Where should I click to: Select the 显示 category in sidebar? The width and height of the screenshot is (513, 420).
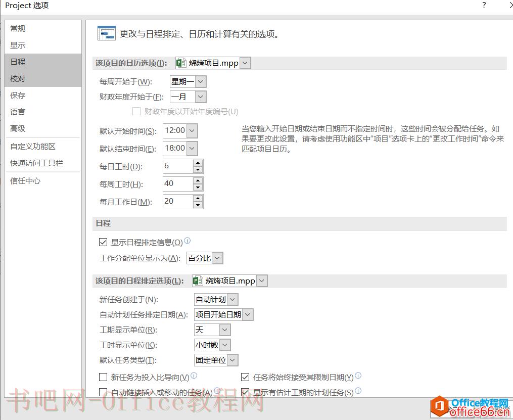coord(43,45)
